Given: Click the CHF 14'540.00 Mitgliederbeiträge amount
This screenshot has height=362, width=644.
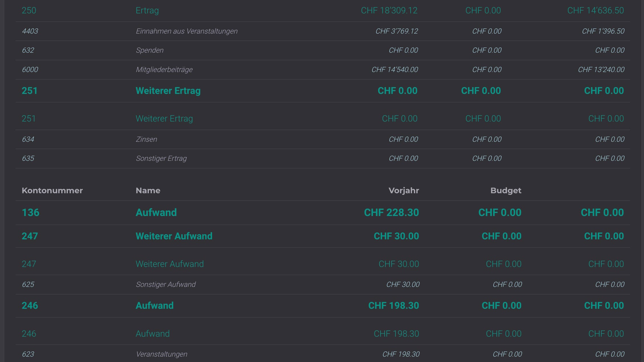Looking at the screenshot, I should [395, 70].
